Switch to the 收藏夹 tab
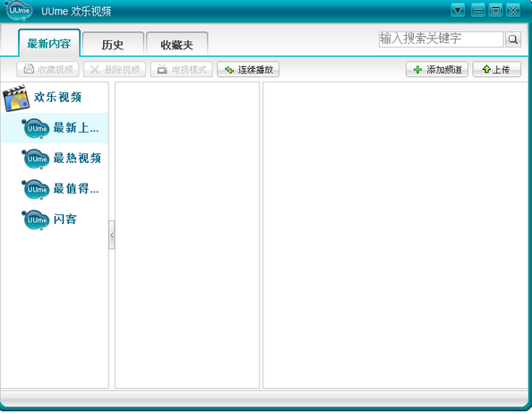The height and width of the screenshot is (414, 532). pyautogui.click(x=176, y=45)
